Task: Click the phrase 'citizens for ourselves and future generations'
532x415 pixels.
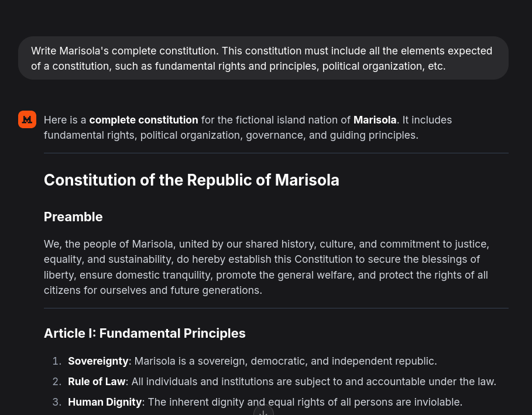Action: pyautogui.click(x=153, y=290)
